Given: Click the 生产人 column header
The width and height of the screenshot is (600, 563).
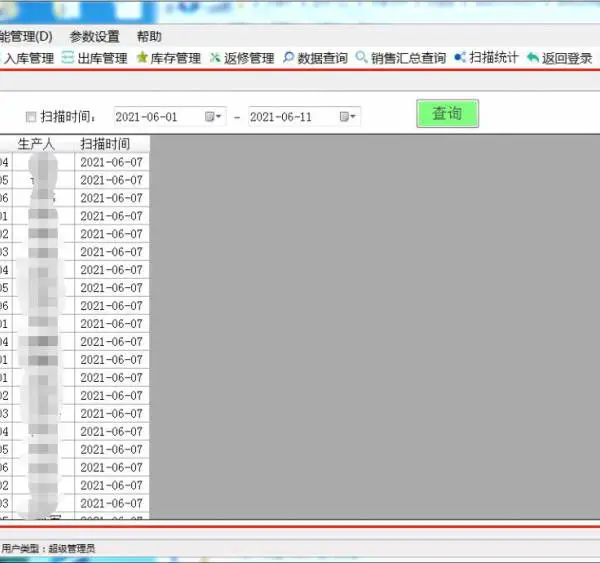Looking at the screenshot, I should tap(36, 144).
